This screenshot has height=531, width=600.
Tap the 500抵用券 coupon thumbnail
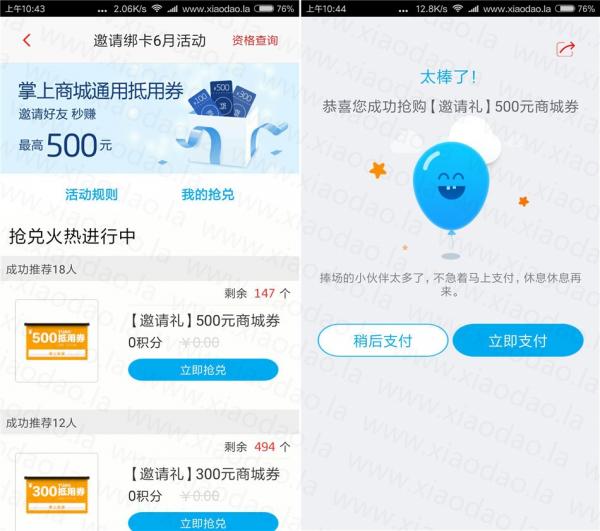pos(57,341)
